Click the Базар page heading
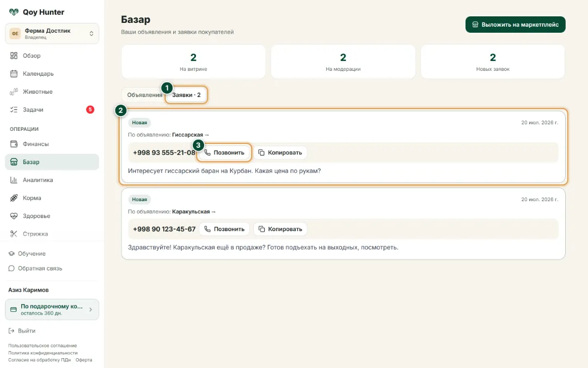588x368 pixels. pyautogui.click(x=136, y=20)
